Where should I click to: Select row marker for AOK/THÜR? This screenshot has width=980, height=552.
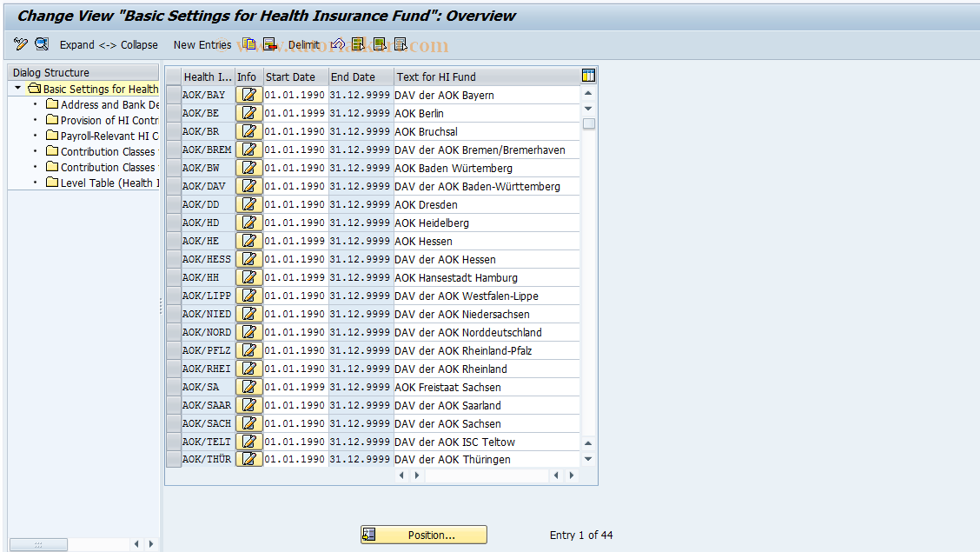coord(174,459)
